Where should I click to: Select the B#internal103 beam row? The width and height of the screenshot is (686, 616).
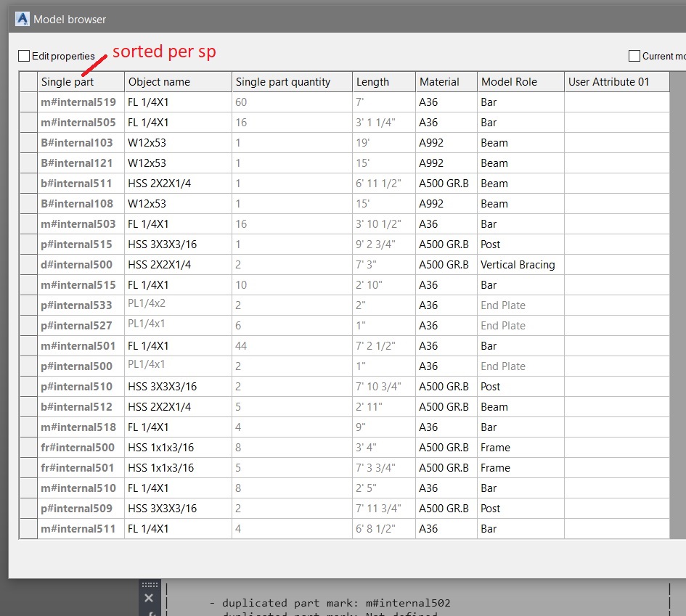[x=80, y=142]
